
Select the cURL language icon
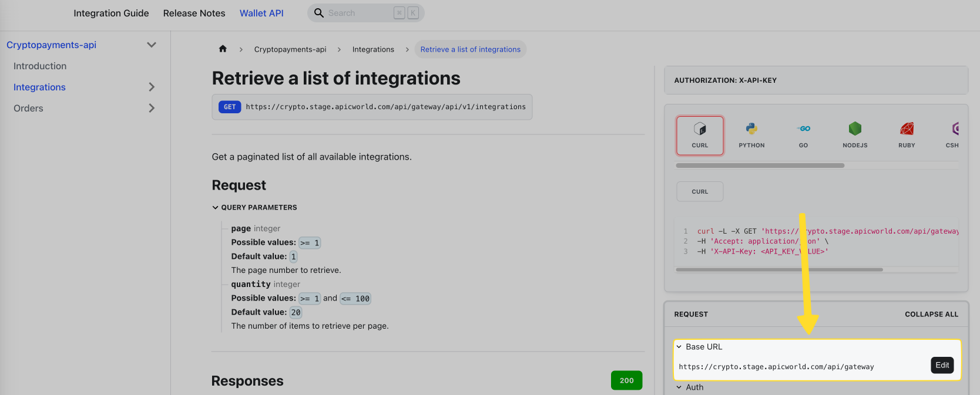click(x=700, y=129)
